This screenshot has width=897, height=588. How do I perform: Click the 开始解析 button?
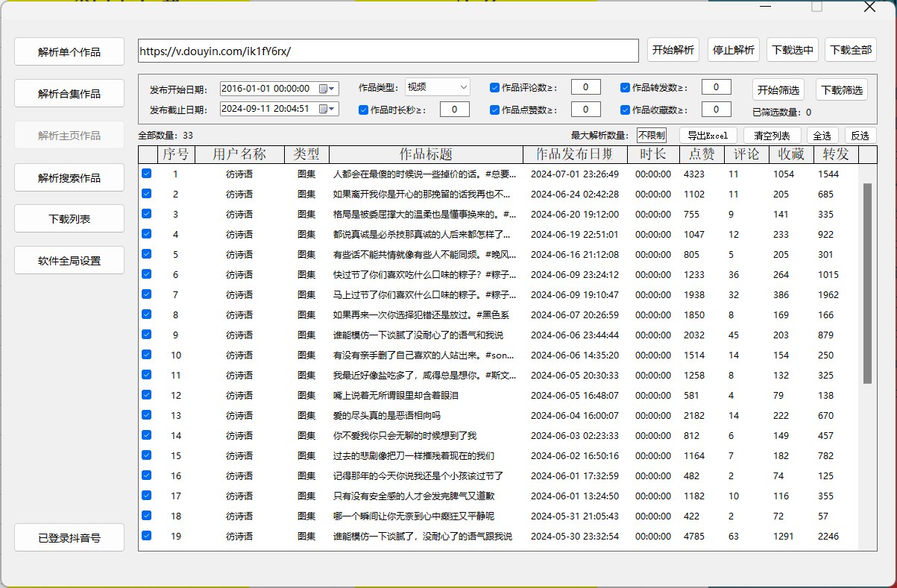[x=673, y=50]
